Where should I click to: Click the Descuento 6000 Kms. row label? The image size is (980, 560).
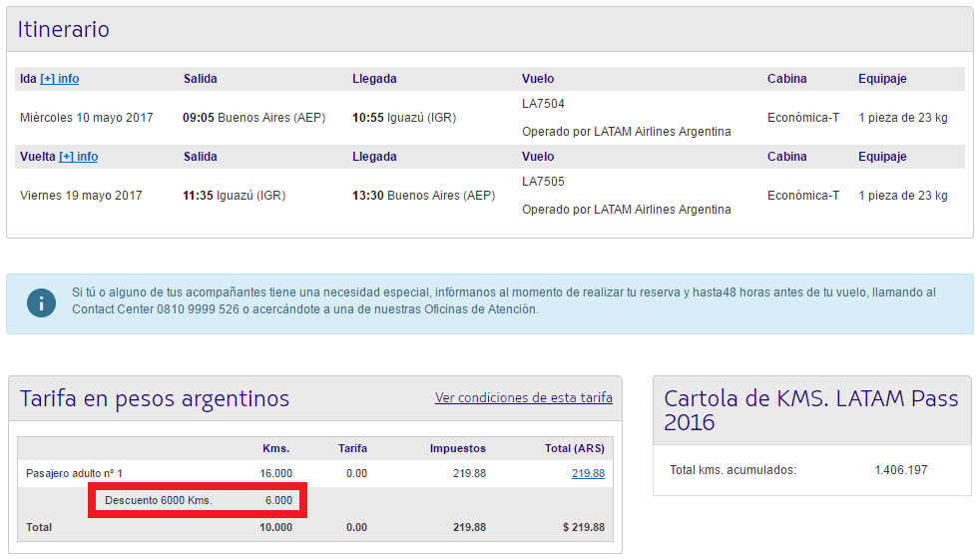pos(158,501)
